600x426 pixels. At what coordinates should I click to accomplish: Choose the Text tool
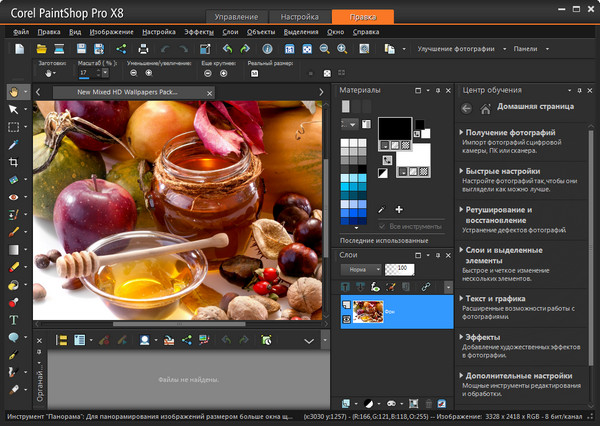[x=13, y=320]
